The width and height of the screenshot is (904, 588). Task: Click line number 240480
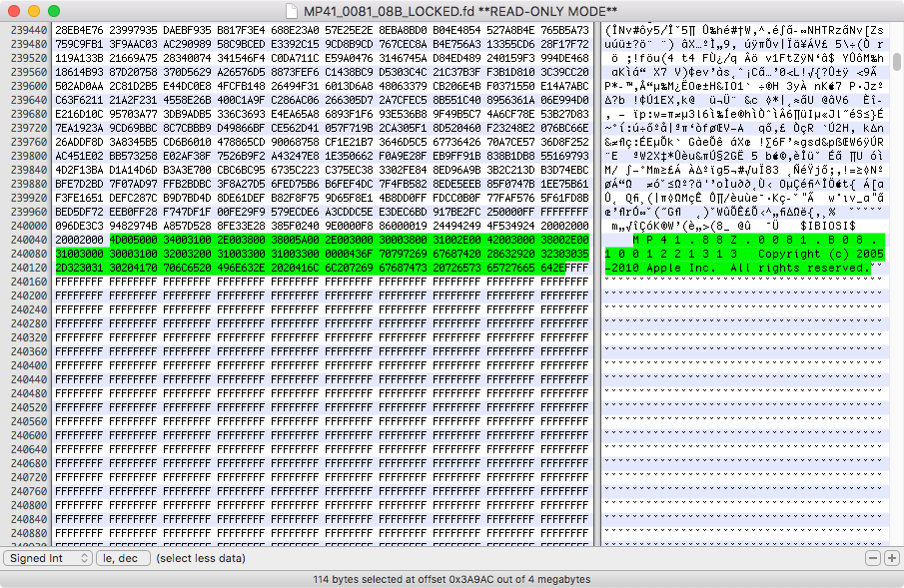[x=29, y=393]
